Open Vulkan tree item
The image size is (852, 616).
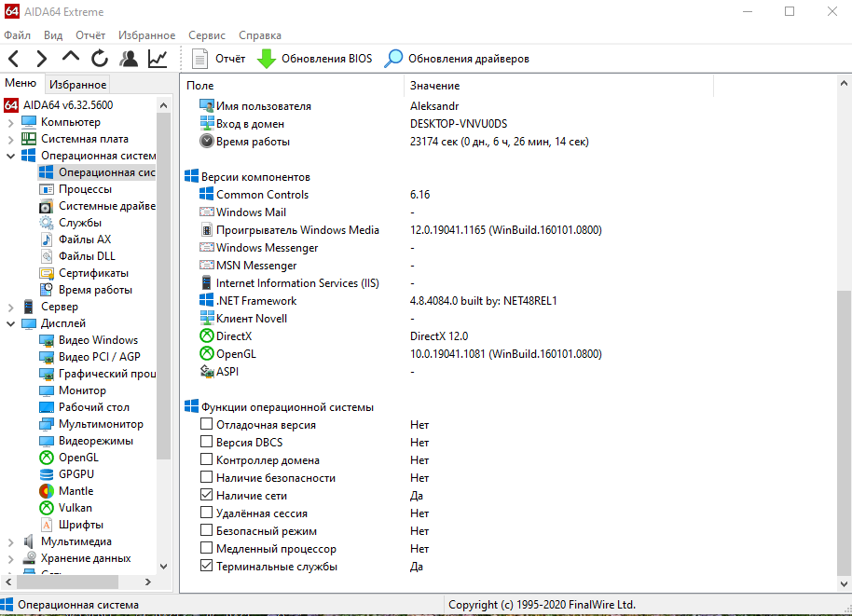pos(75,508)
